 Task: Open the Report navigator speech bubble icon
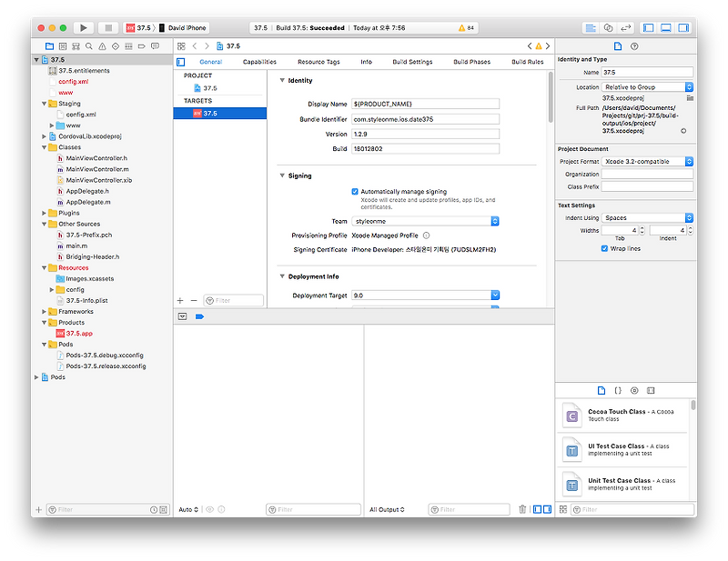coord(155,46)
